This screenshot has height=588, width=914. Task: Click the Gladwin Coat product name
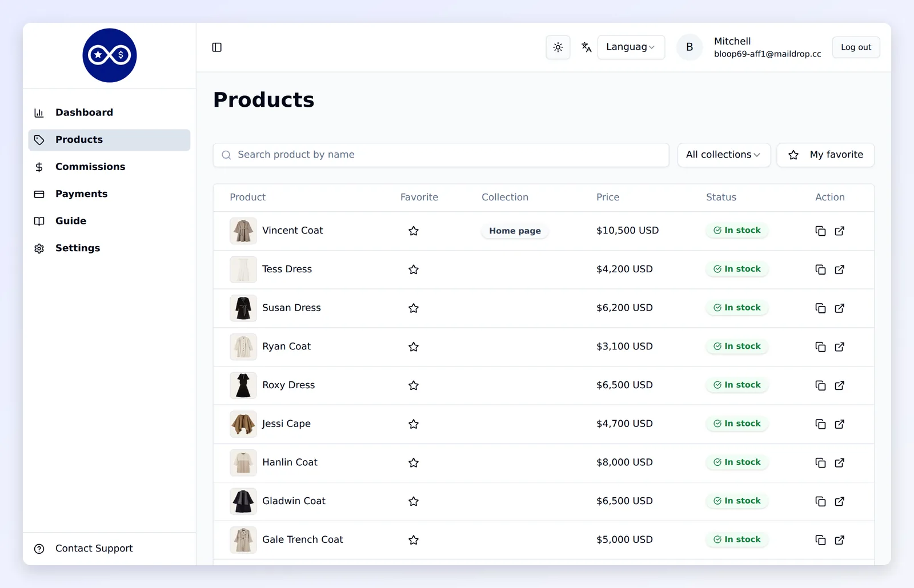click(294, 501)
